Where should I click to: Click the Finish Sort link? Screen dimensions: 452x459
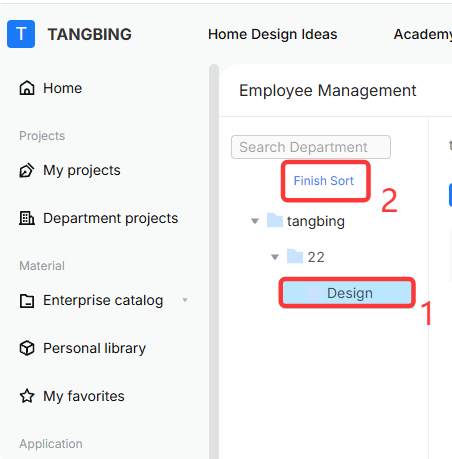click(324, 181)
